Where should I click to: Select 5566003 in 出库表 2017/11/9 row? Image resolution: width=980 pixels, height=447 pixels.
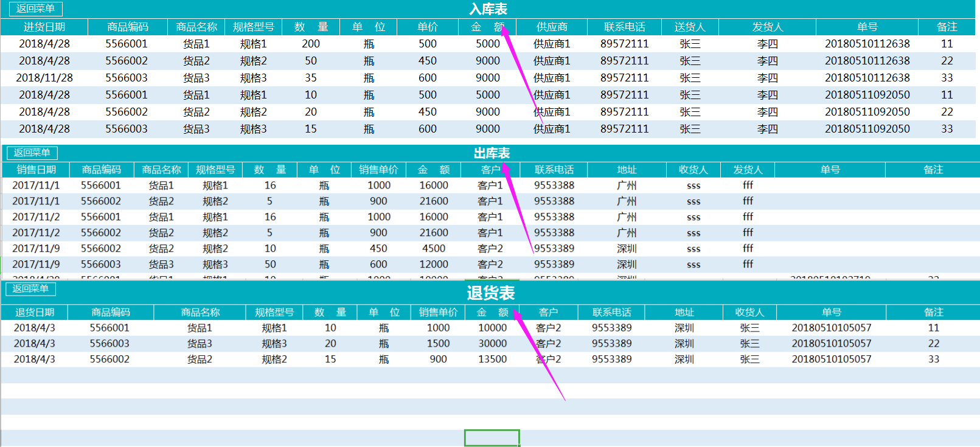click(x=101, y=265)
